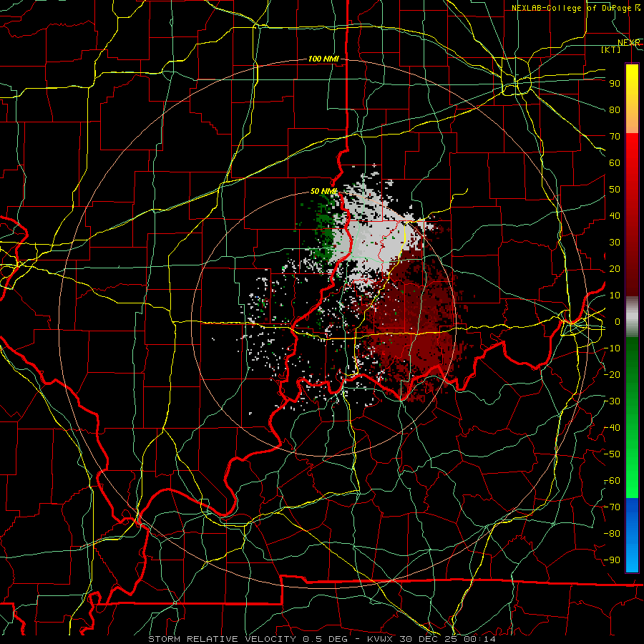Click the -30 value on velocity scale
644x644 pixels.
point(612,401)
